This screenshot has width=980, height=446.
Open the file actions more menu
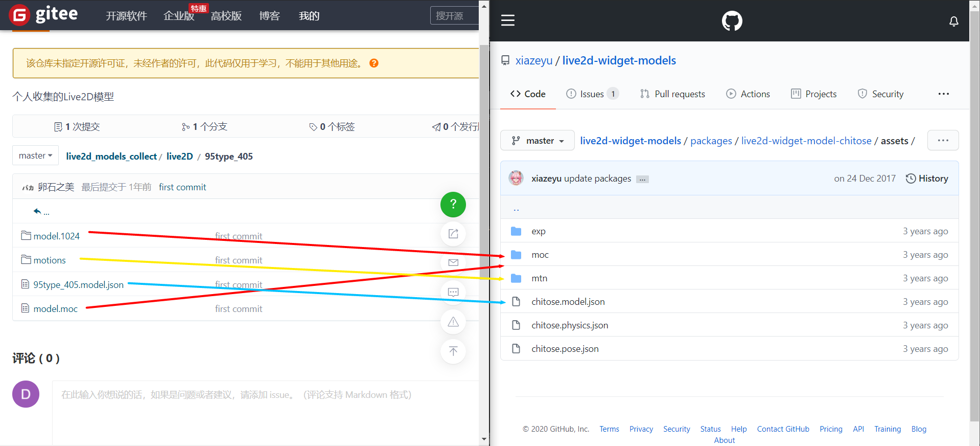(x=943, y=140)
